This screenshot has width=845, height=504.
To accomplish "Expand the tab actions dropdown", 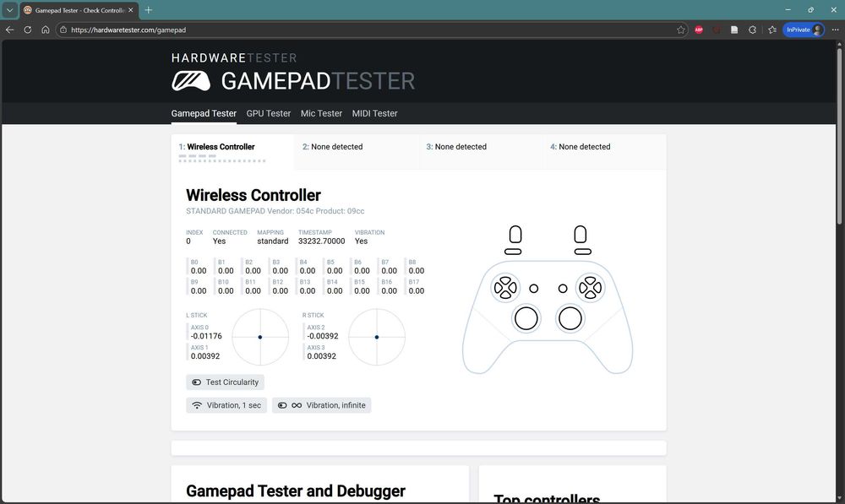I will pyautogui.click(x=9, y=9).
